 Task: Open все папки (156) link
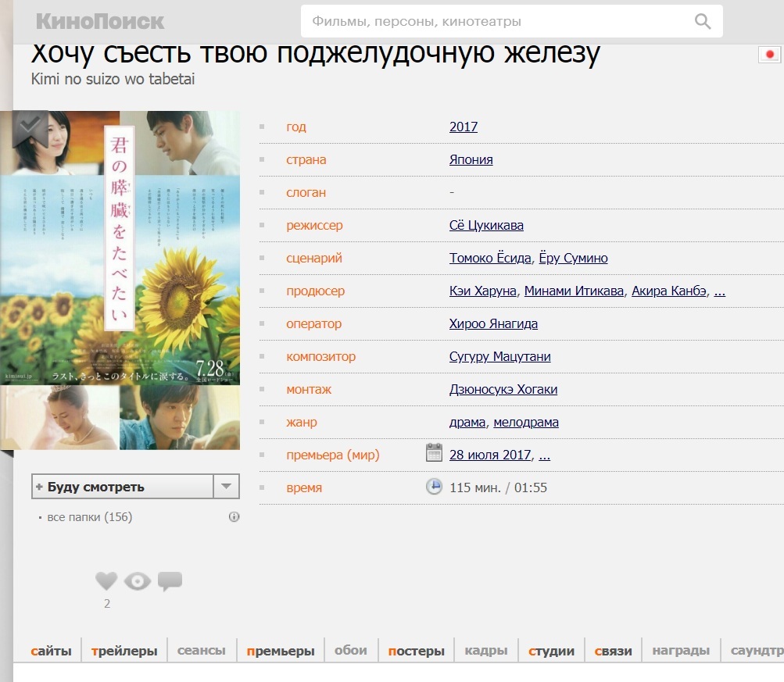[x=90, y=516]
